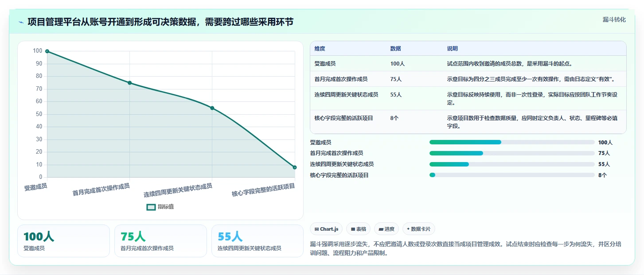Click x-axis label 首月完成首次操作成员
This screenshot has width=644, height=275.
click(101, 190)
